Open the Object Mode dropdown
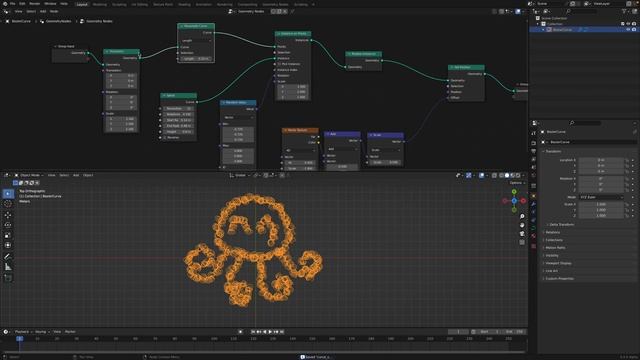 click(29, 175)
